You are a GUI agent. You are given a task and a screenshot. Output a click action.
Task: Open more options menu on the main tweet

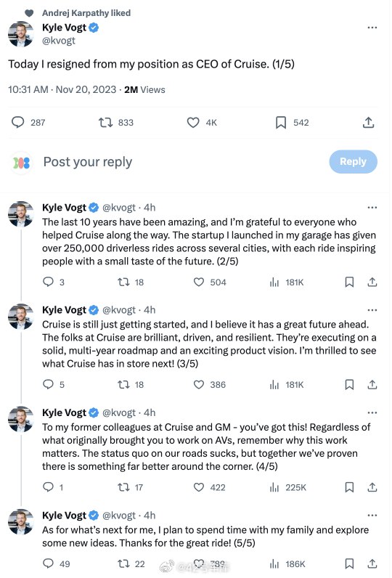click(x=372, y=28)
